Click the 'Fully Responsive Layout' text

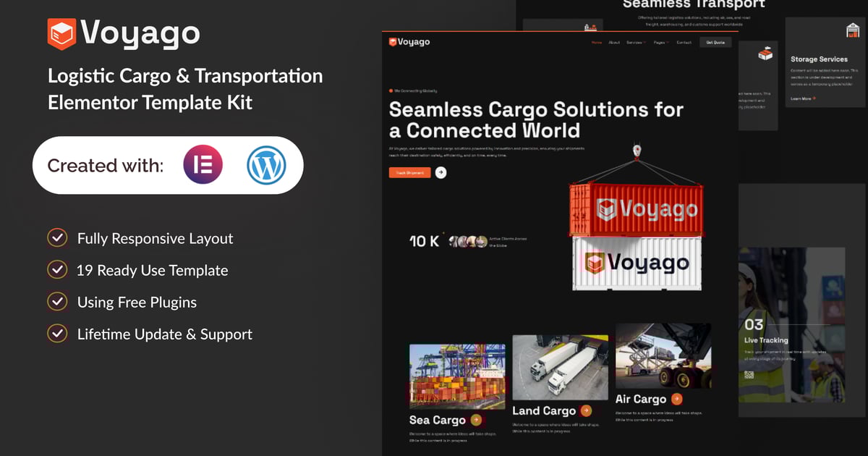click(x=155, y=238)
